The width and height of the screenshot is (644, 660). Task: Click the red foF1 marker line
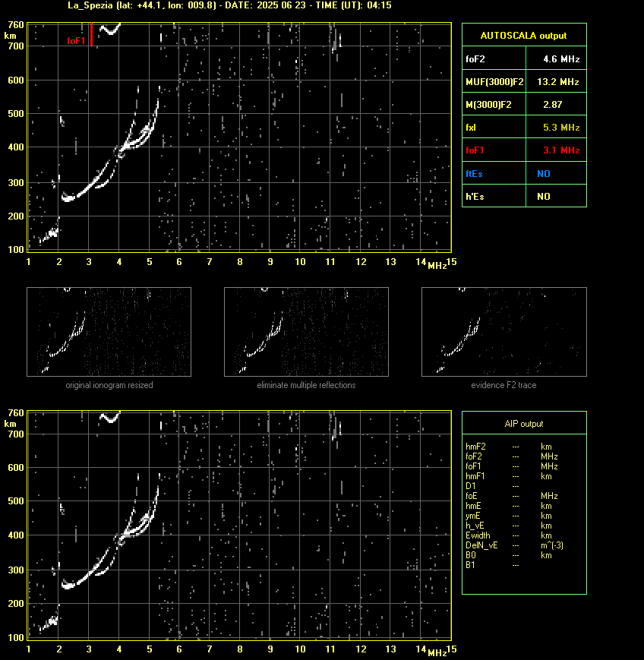tap(91, 34)
